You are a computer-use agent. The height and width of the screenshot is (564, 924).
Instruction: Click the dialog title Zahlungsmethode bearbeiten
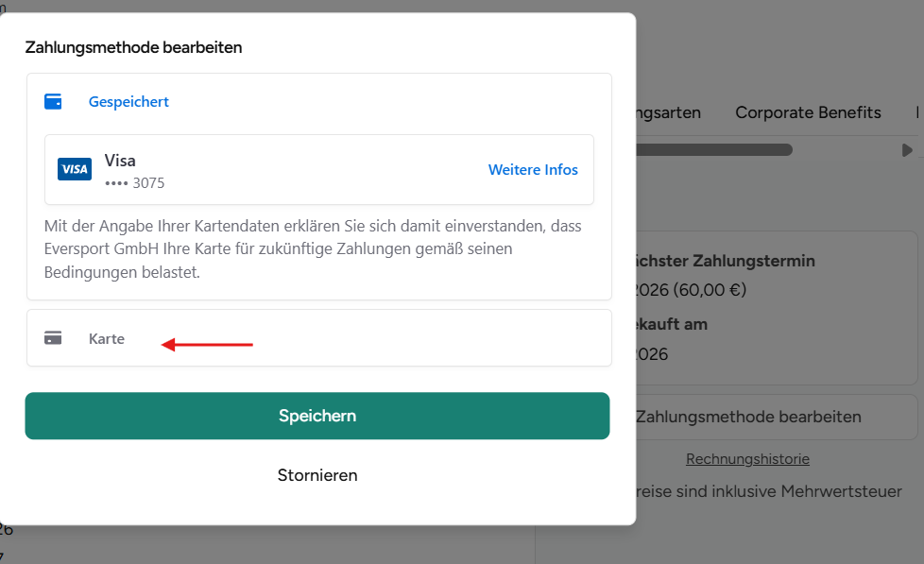(134, 47)
